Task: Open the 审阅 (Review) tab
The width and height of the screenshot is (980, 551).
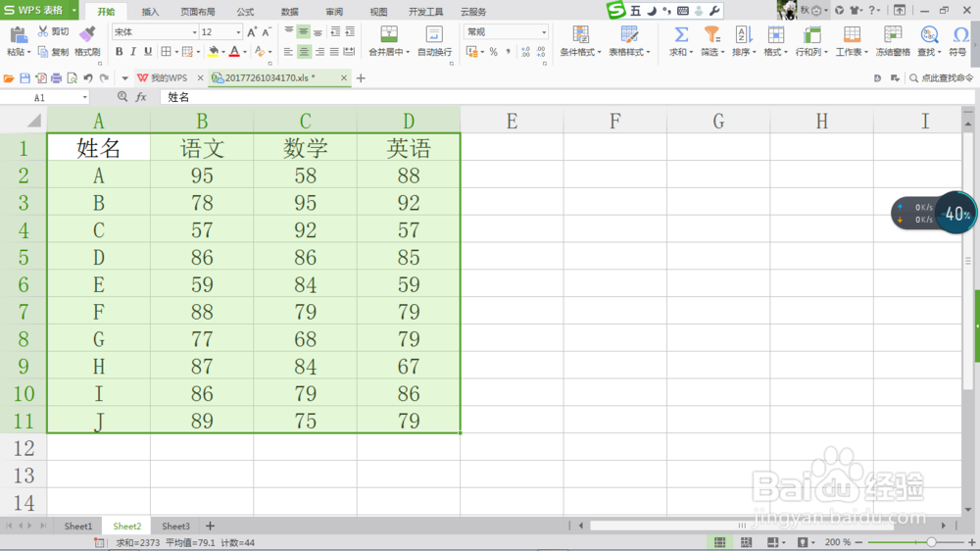Action: (x=334, y=12)
